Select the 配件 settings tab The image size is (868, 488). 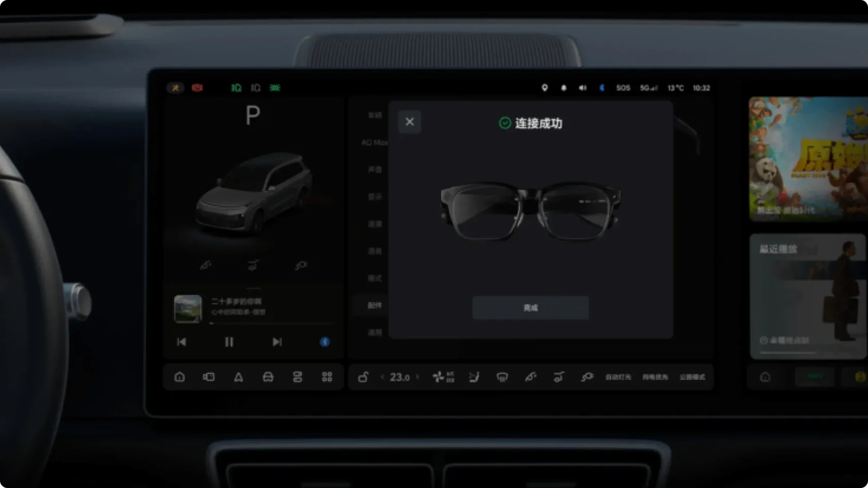375,306
